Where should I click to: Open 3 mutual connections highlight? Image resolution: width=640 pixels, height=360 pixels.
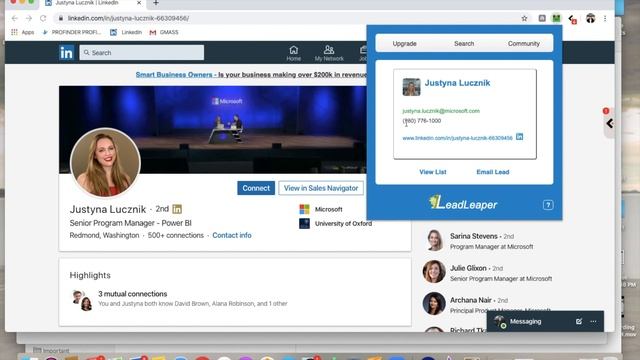(x=133, y=294)
